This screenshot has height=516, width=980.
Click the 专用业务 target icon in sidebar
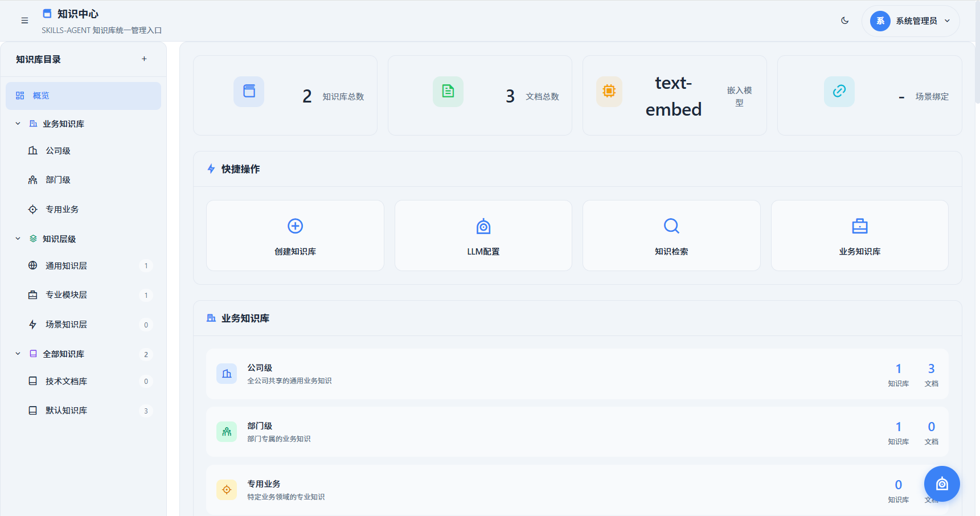(32, 210)
